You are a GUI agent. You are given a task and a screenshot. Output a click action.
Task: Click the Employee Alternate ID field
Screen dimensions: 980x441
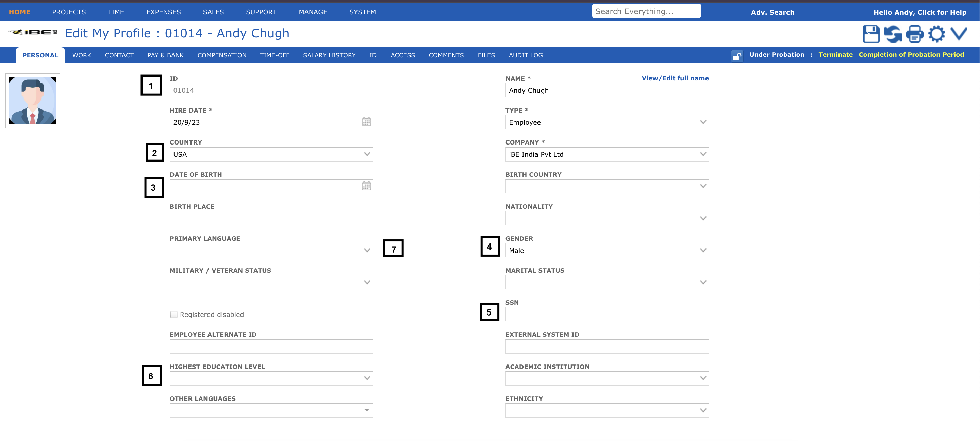[x=271, y=346]
